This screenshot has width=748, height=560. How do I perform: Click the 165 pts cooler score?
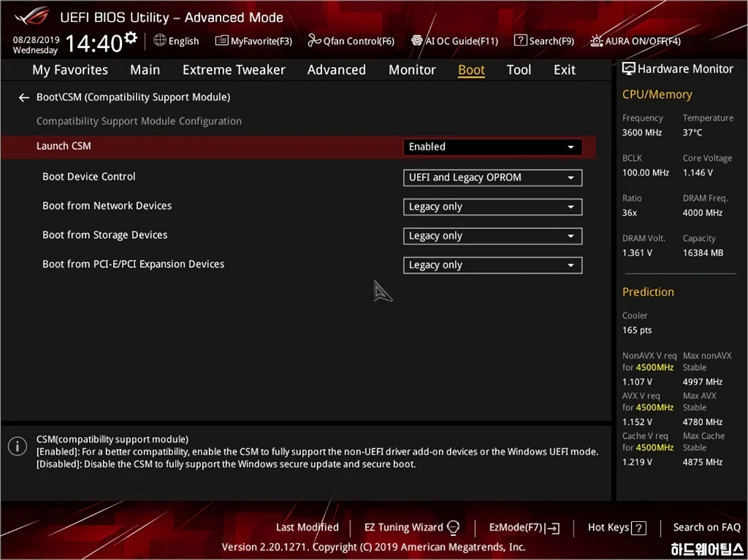(x=637, y=330)
